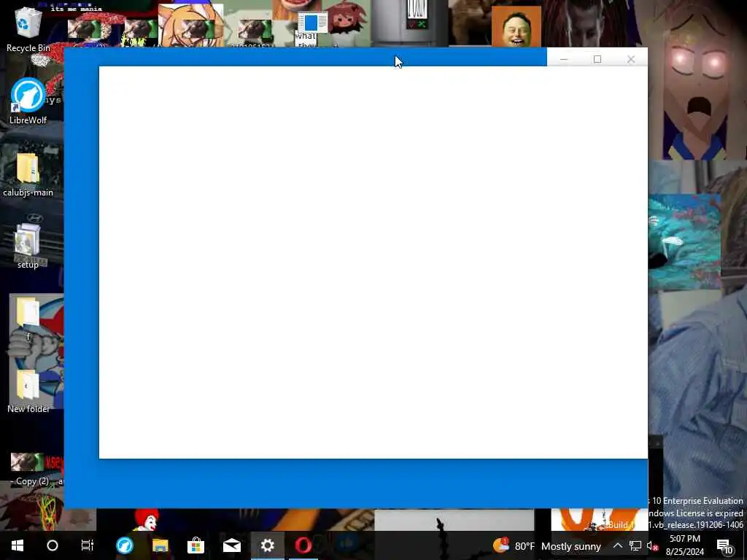Screen dimensions: 747x560
Task: Show hidden system tray icons
Action: (617, 545)
